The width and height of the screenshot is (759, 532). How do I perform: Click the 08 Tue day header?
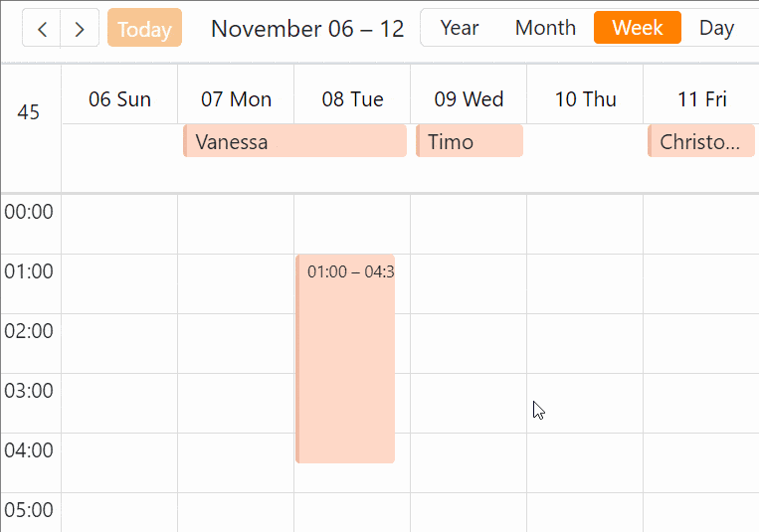pyautogui.click(x=352, y=99)
